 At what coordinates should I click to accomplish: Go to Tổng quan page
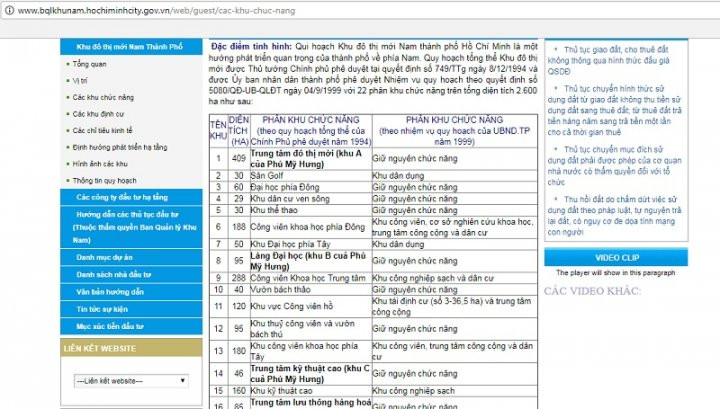click(90, 64)
